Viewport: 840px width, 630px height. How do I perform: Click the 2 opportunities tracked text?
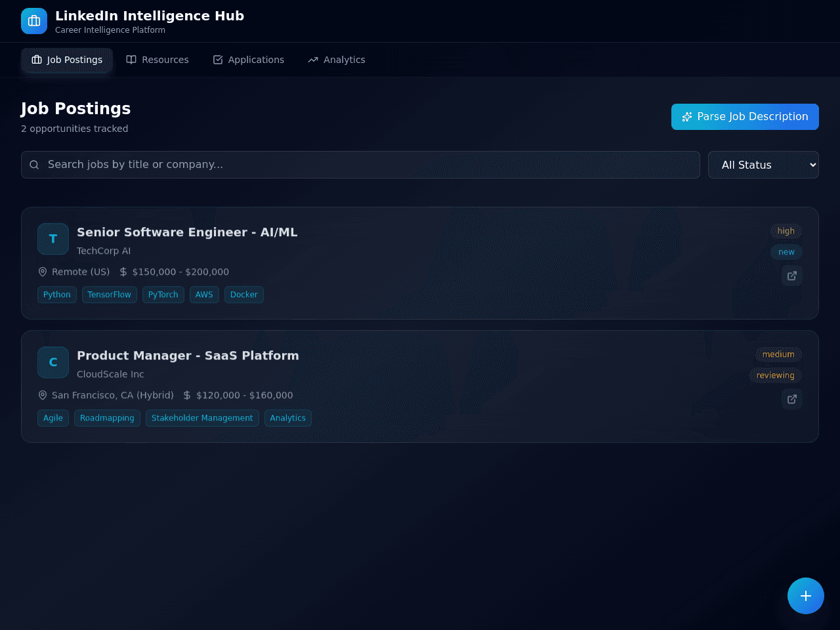coord(74,129)
